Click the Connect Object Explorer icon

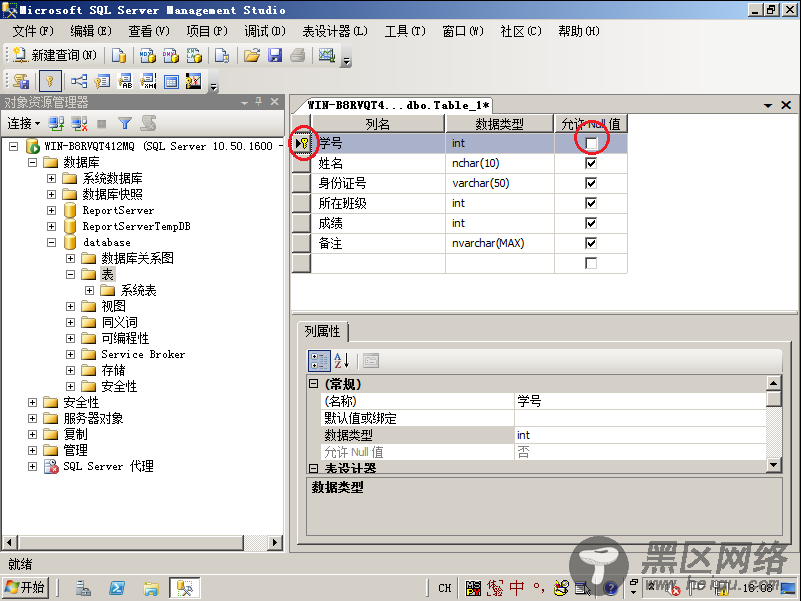tap(56, 123)
